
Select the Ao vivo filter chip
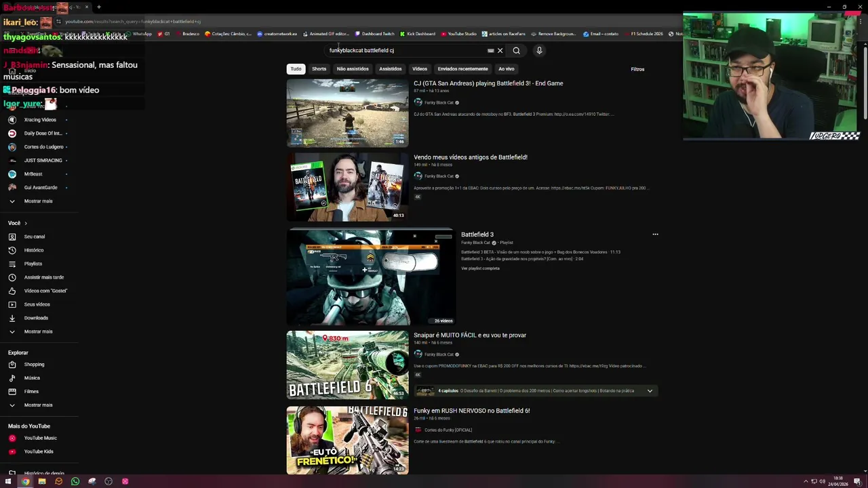click(507, 68)
